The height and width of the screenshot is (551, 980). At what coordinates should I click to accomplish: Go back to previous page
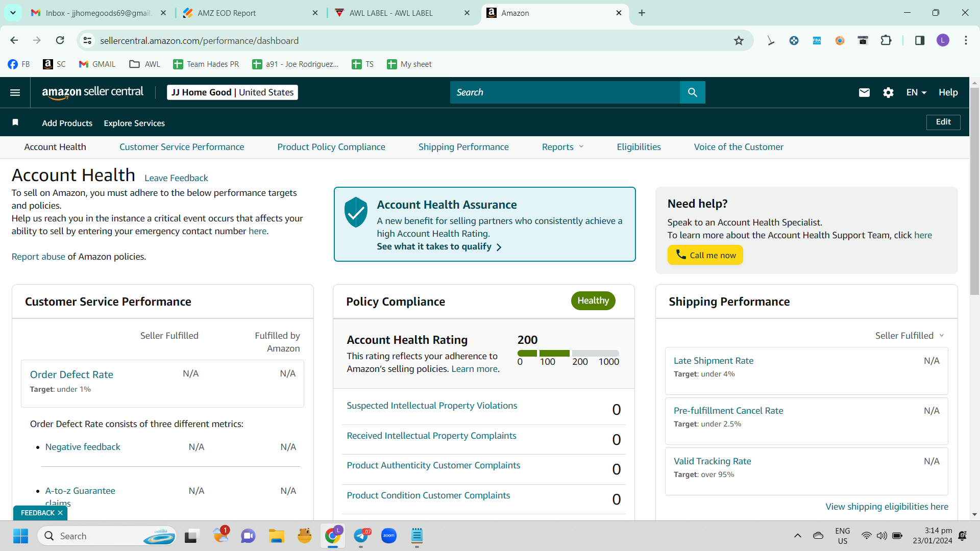click(14, 41)
